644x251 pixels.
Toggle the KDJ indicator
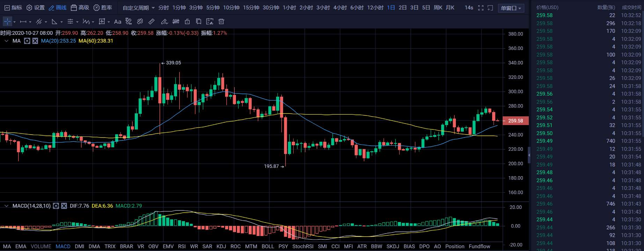(x=221, y=246)
